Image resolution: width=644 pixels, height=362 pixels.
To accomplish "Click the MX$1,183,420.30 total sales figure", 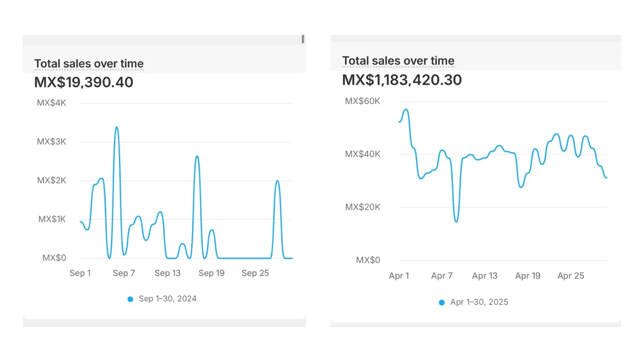I will [x=402, y=80].
